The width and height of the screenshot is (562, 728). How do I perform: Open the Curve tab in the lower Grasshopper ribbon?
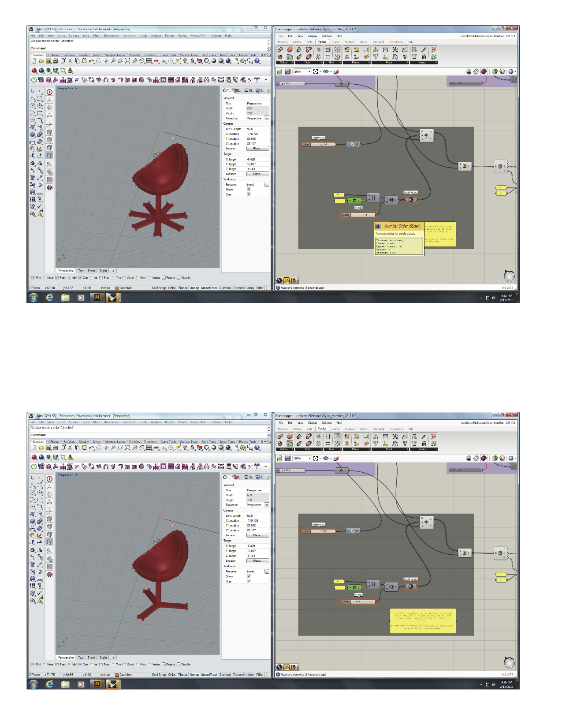pyautogui.click(x=335, y=429)
